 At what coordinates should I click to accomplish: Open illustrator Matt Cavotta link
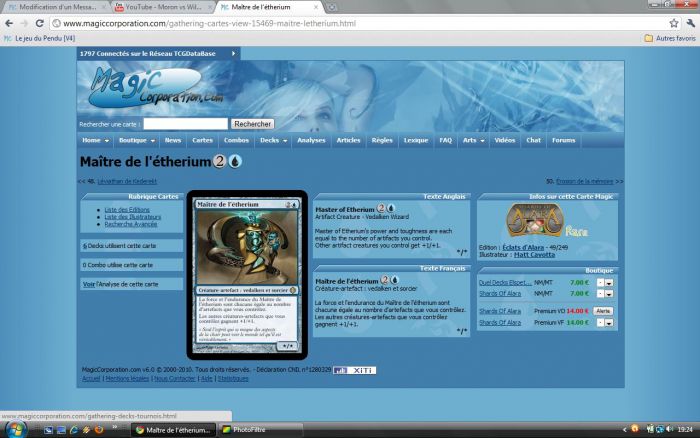[534, 254]
